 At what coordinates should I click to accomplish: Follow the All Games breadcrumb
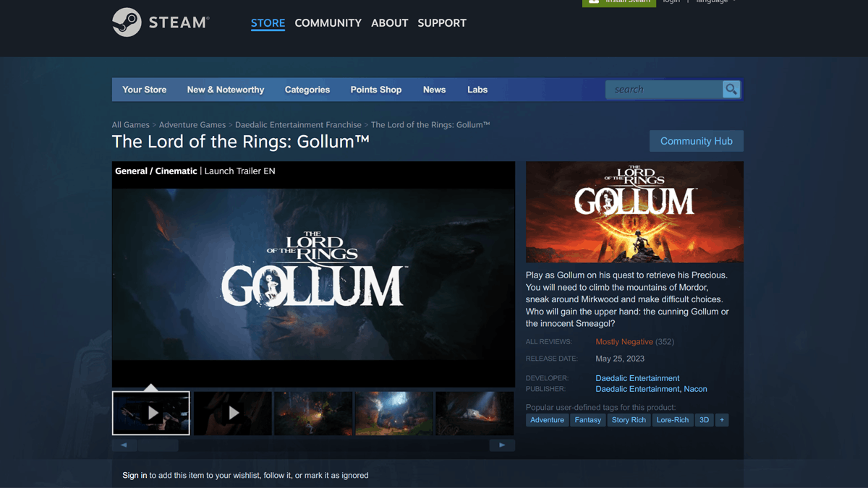[131, 125]
